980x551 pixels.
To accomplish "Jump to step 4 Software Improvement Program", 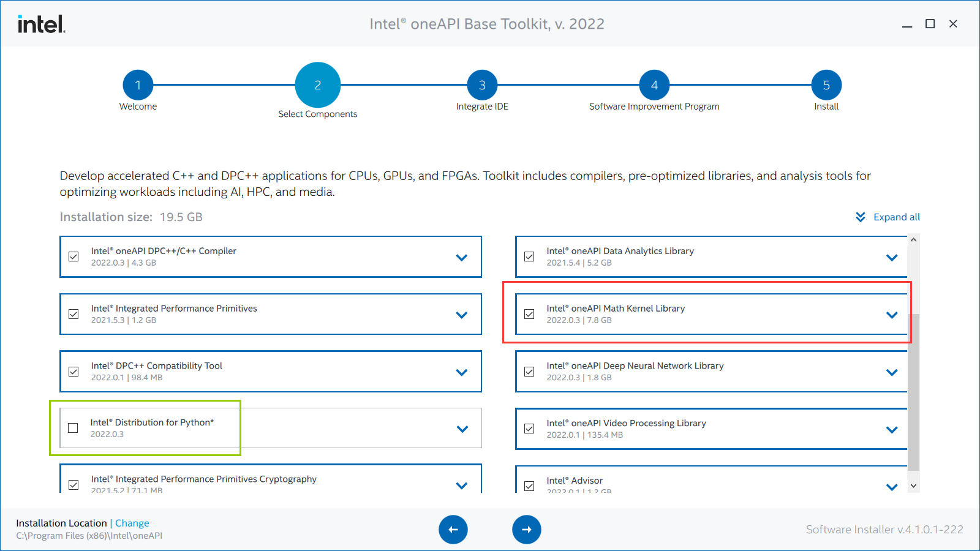I will pyautogui.click(x=654, y=85).
